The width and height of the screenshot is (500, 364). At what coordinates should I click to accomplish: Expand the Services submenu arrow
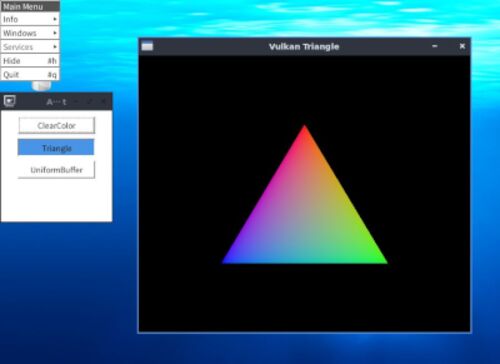55,46
